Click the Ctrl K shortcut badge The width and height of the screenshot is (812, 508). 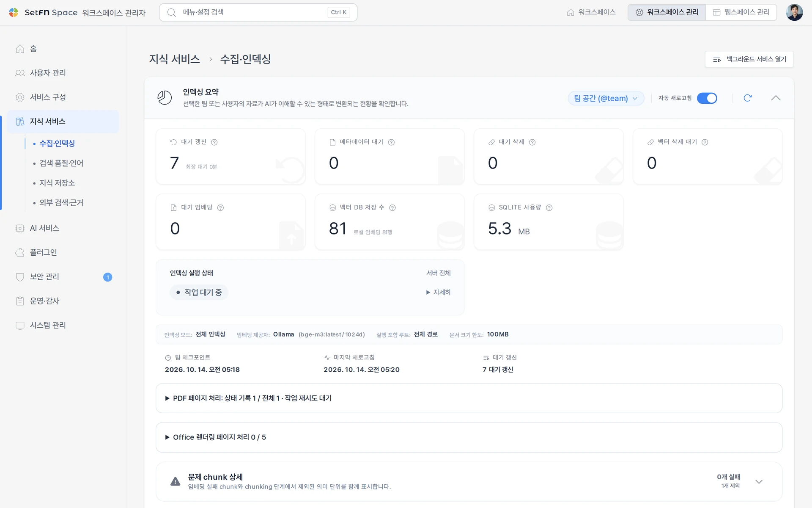coord(339,12)
